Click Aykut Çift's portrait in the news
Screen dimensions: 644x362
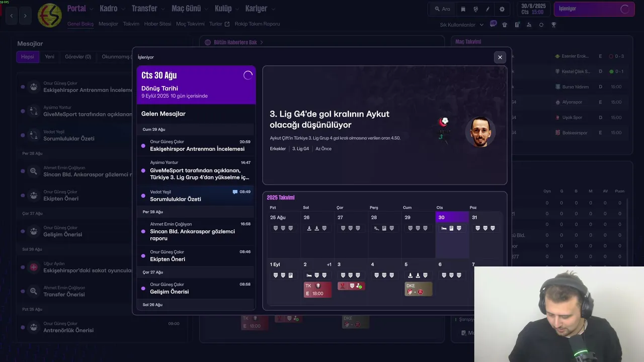coord(480,132)
